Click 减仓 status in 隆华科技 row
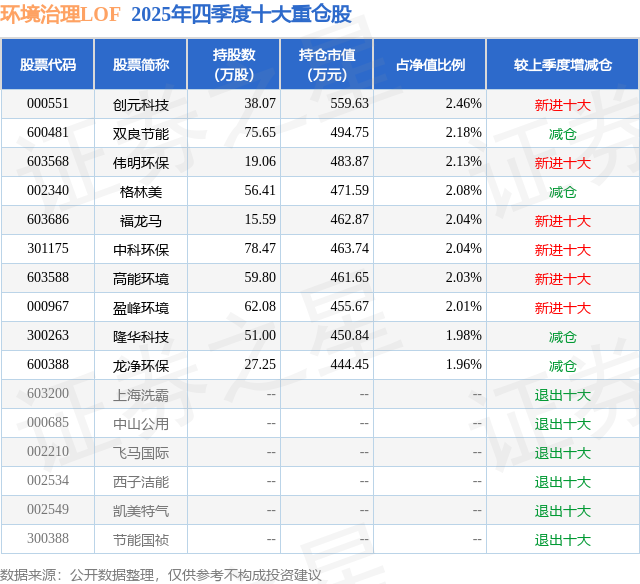This screenshot has height=584, width=640. coord(563,337)
